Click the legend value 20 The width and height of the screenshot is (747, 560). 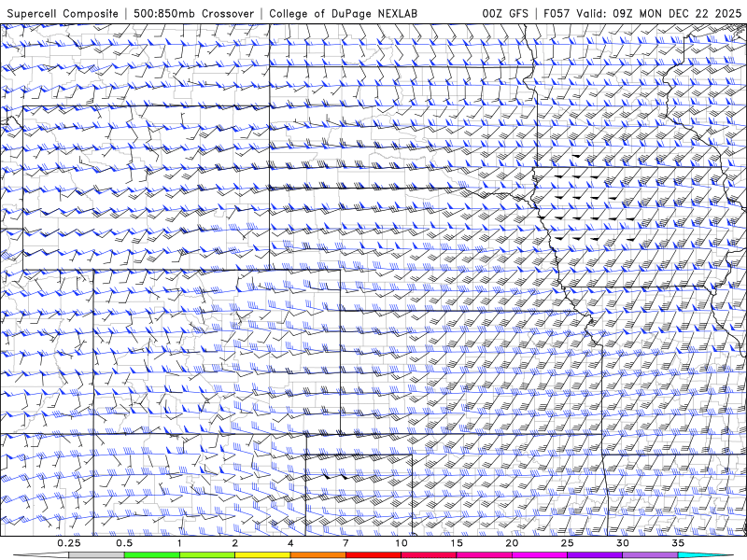point(512,543)
